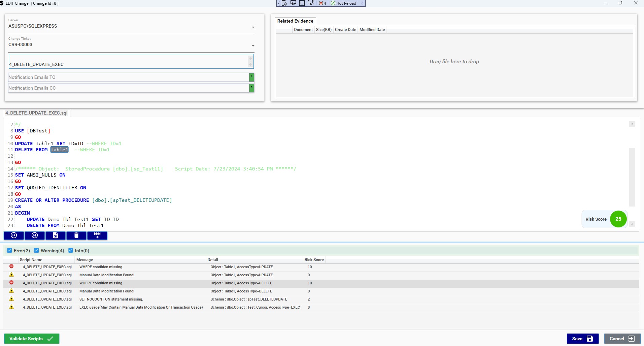
Task: Open the Server dropdown
Action: (253, 27)
